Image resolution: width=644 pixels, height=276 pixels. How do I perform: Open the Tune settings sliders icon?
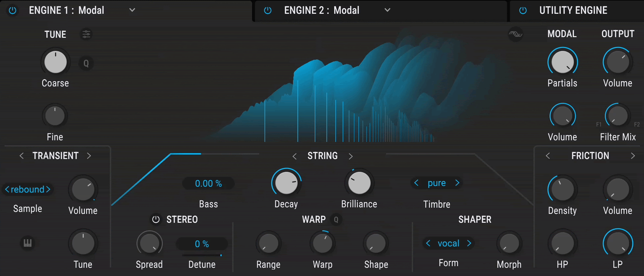tap(86, 34)
